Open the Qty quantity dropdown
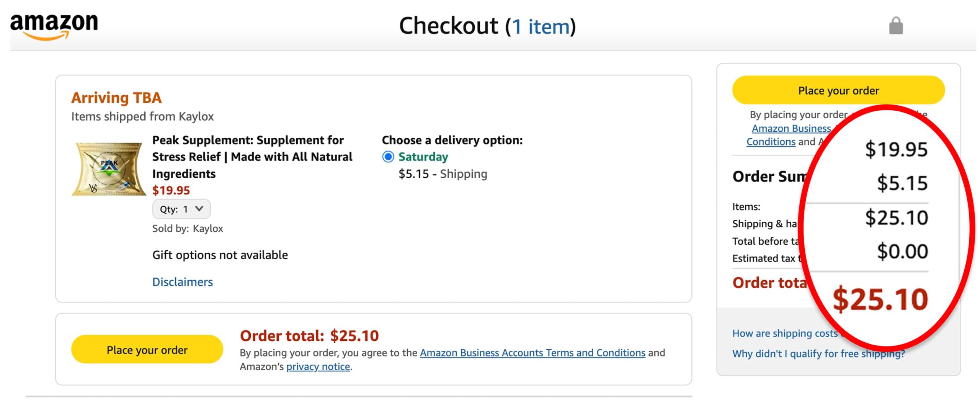 [181, 209]
